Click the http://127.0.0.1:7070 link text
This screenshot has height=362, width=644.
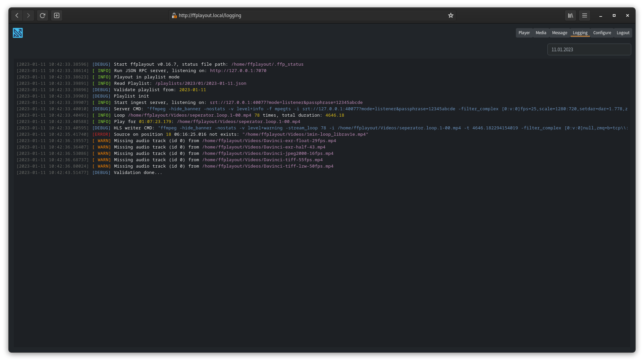coord(238,71)
